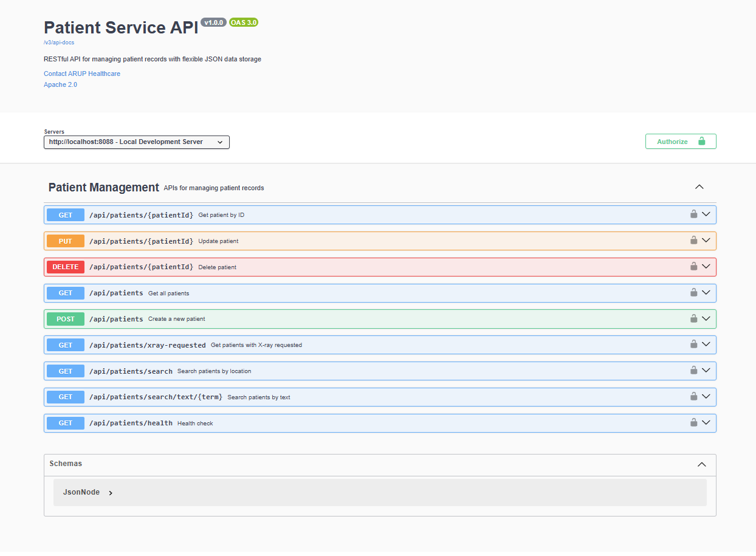Expand the PUT update patient operation
756x556 pixels.
click(706, 240)
